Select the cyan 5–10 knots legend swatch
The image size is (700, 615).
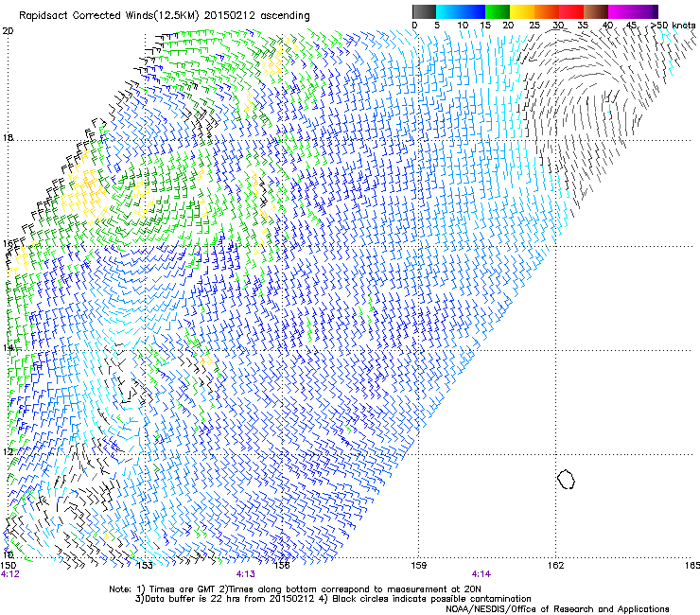click(x=448, y=11)
